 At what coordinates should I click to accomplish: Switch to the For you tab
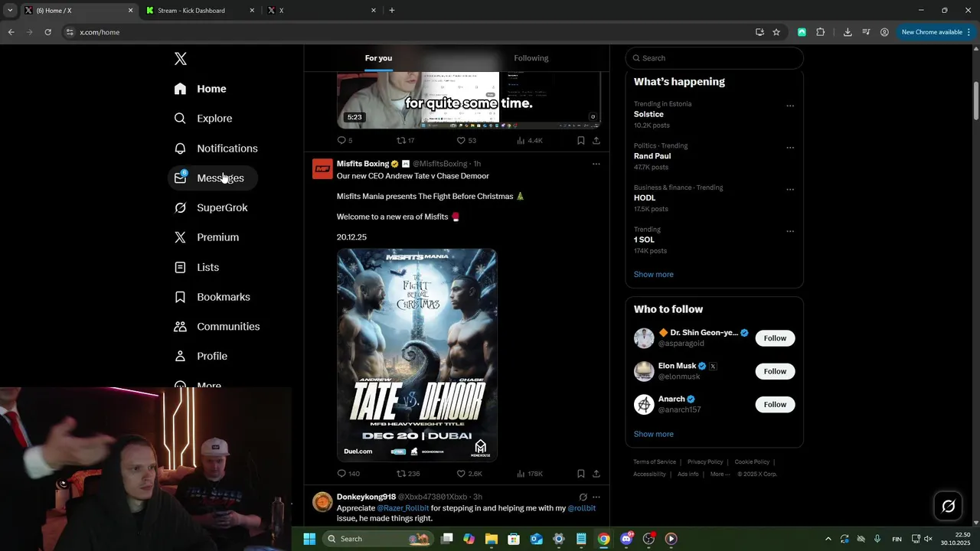378,58
